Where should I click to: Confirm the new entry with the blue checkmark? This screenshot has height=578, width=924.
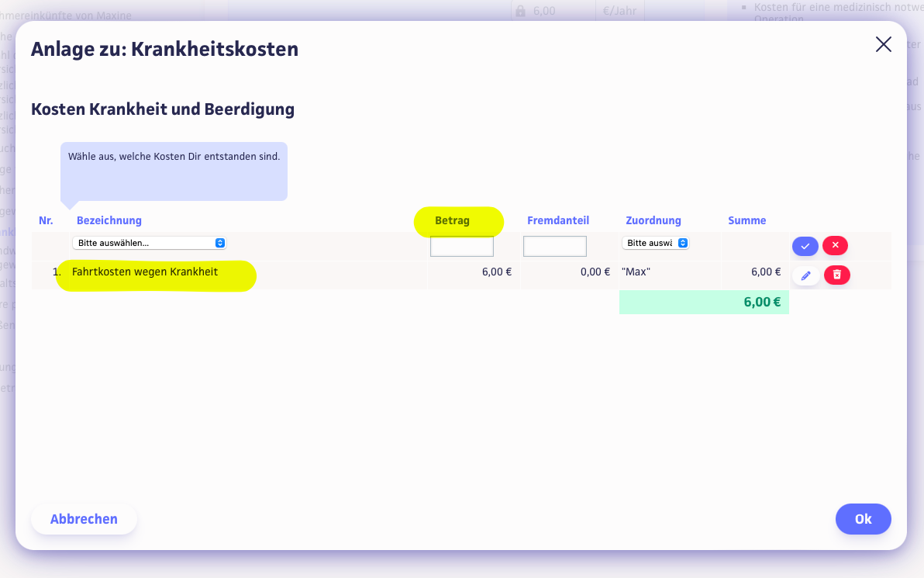click(x=805, y=246)
